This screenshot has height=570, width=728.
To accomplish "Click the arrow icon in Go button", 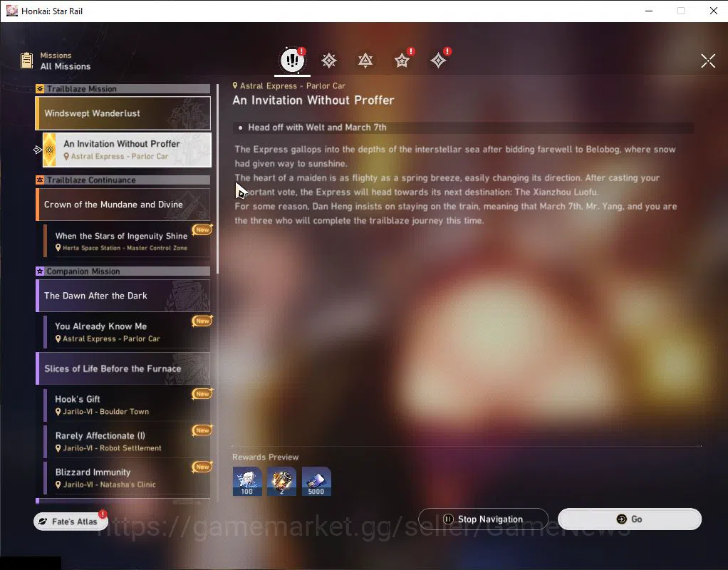I will pyautogui.click(x=621, y=519).
